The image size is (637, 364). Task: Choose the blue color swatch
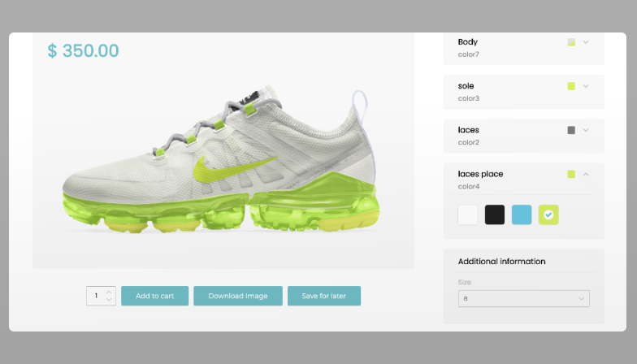click(522, 214)
